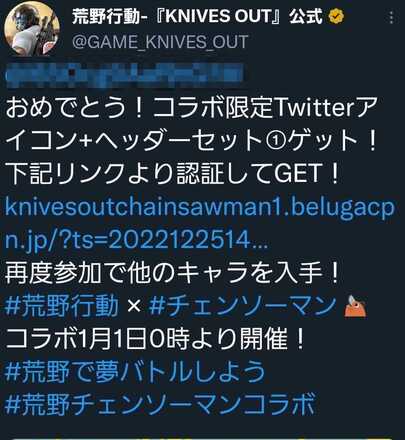Open the hashtag #荒野で夢バトルしよう
This screenshot has height=440, width=405.
tap(135, 371)
